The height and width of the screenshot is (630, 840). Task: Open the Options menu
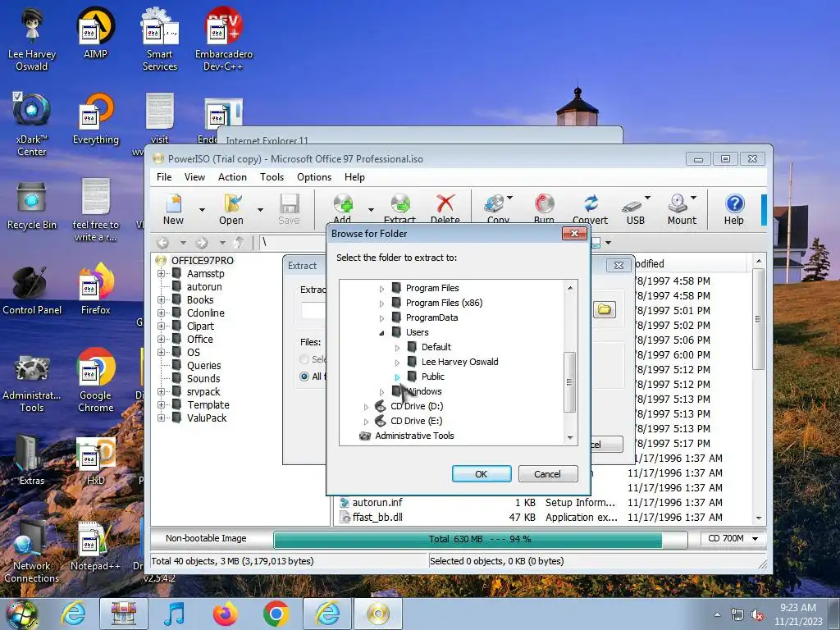pyautogui.click(x=314, y=177)
